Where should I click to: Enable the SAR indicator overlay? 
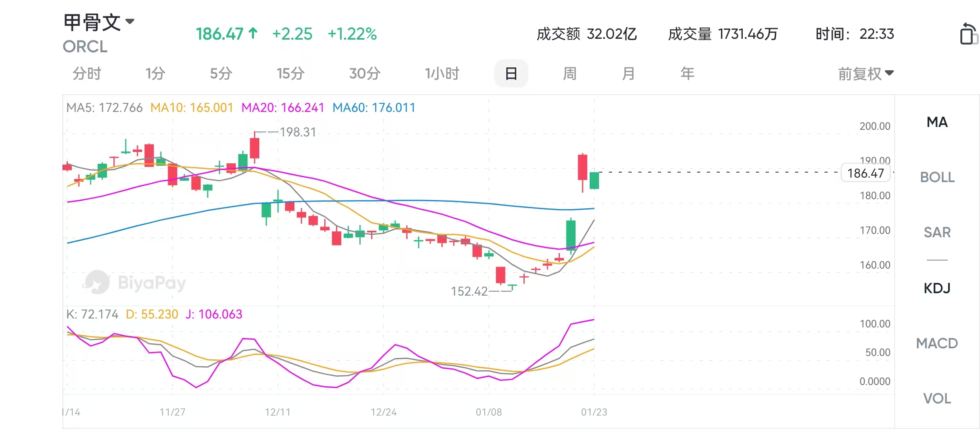[937, 232]
